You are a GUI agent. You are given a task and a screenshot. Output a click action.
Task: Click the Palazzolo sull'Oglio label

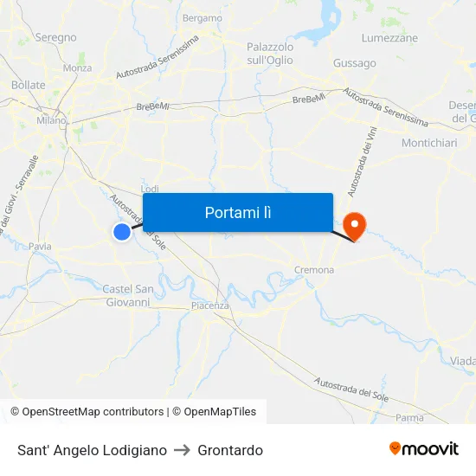click(x=270, y=54)
